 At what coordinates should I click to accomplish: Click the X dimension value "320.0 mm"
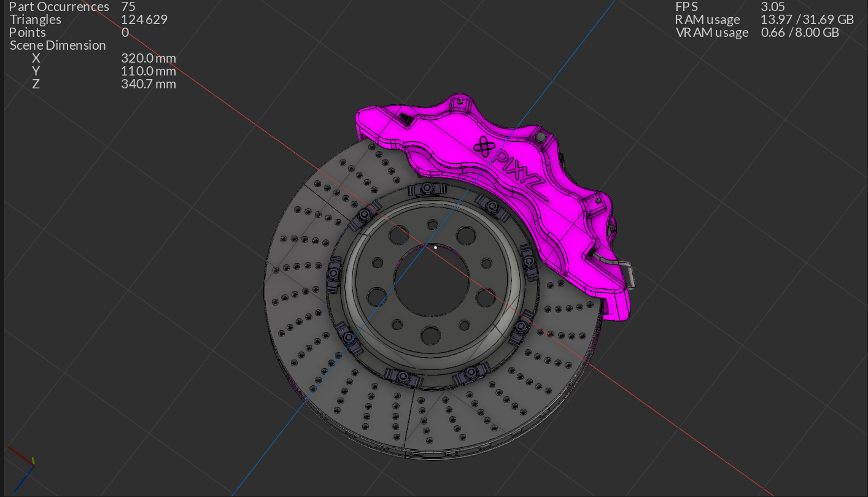149,58
